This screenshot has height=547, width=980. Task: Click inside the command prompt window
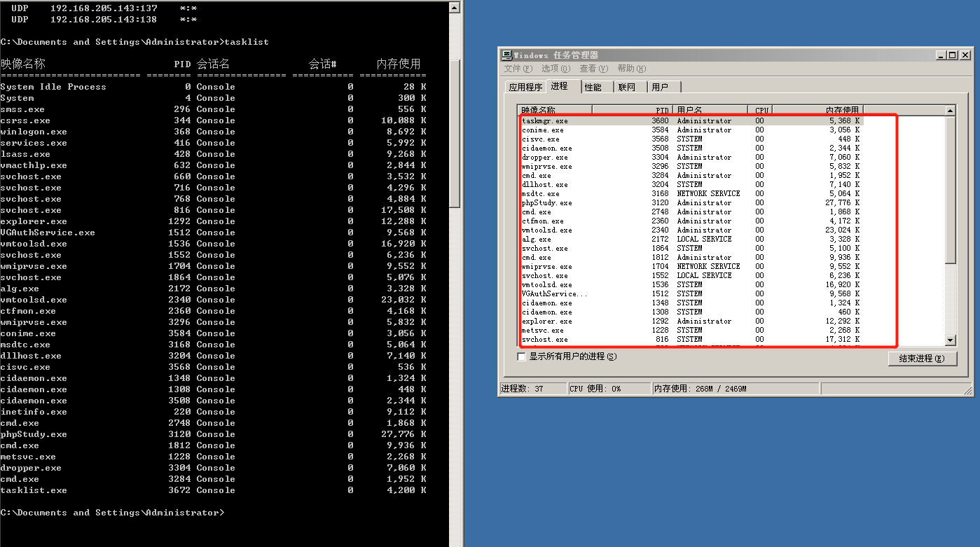pos(210,280)
